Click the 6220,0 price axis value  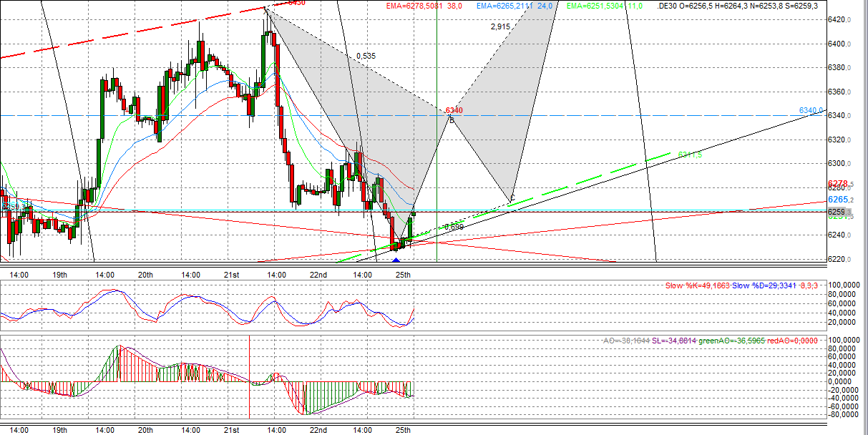click(x=839, y=258)
